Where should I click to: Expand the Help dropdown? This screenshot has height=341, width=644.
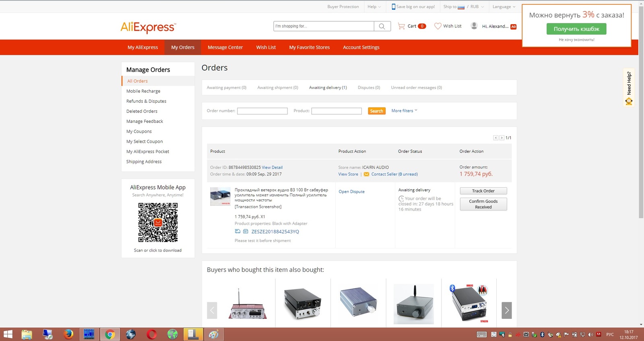[x=374, y=7]
